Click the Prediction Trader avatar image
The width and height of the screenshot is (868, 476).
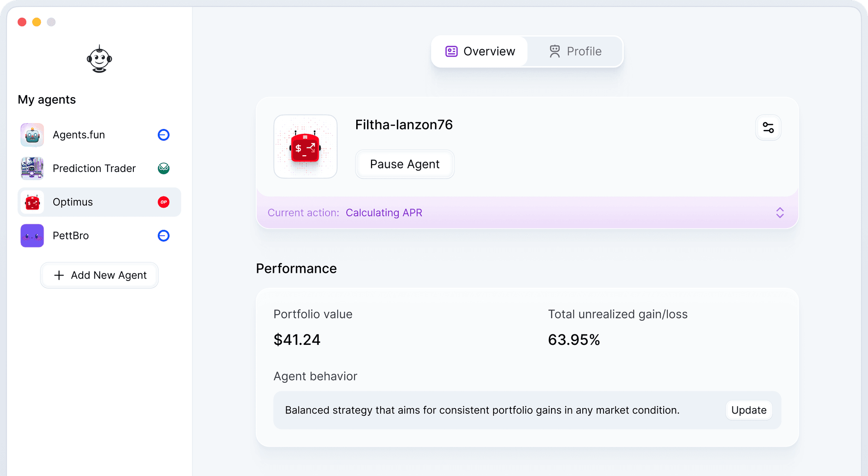(32, 168)
